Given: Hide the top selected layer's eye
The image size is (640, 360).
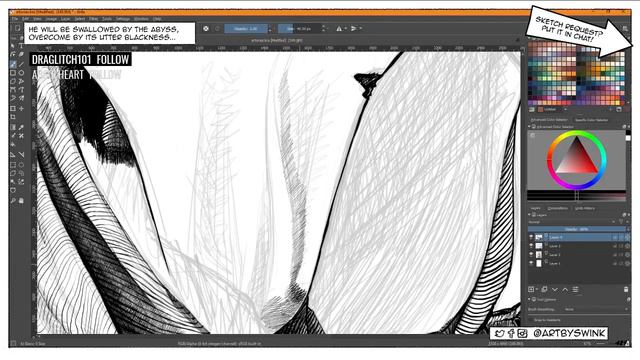Looking at the screenshot, I should click(531, 237).
